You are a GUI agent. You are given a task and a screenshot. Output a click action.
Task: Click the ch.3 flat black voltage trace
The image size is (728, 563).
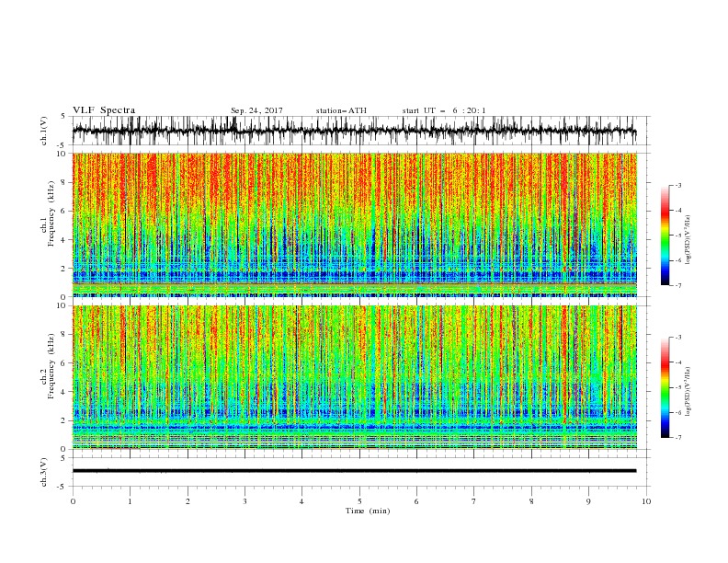pos(354,471)
